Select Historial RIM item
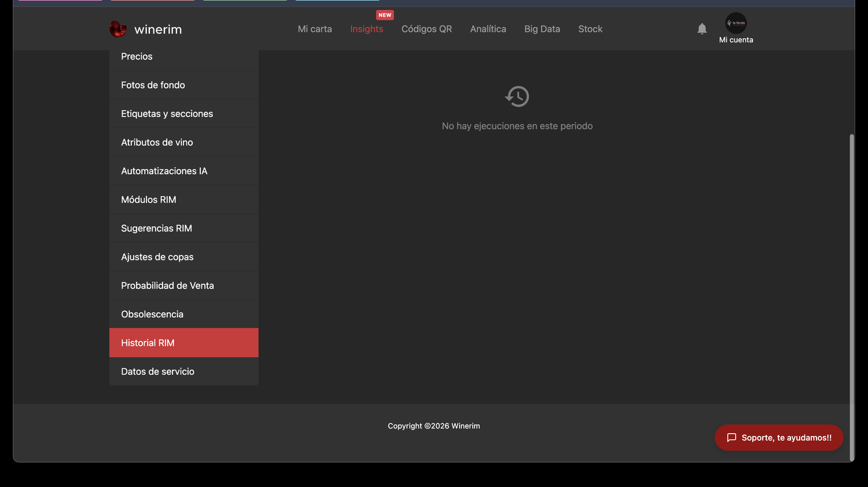 click(184, 343)
